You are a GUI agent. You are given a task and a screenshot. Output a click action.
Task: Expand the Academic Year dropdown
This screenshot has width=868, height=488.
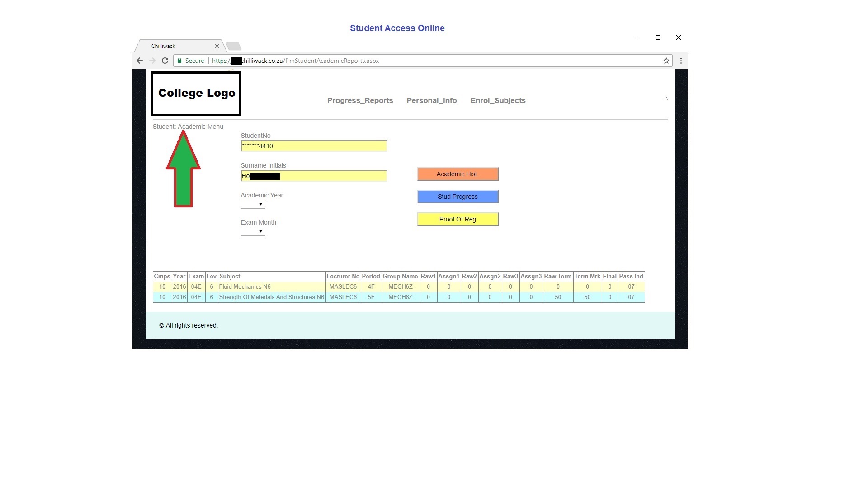(253, 204)
